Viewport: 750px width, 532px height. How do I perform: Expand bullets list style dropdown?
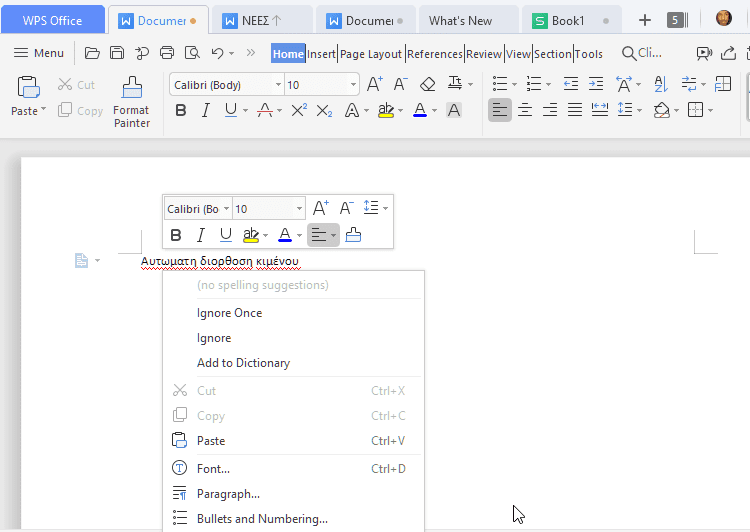(x=514, y=85)
